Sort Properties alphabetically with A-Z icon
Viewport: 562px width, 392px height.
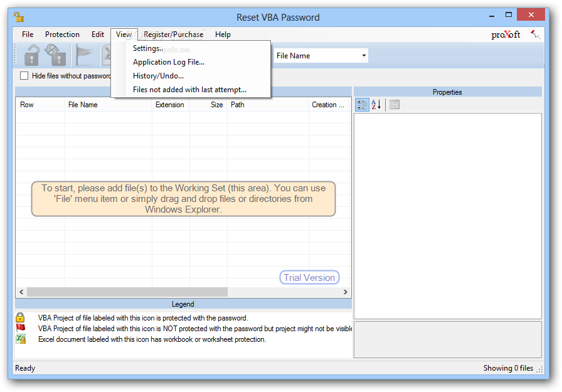pyautogui.click(x=376, y=105)
